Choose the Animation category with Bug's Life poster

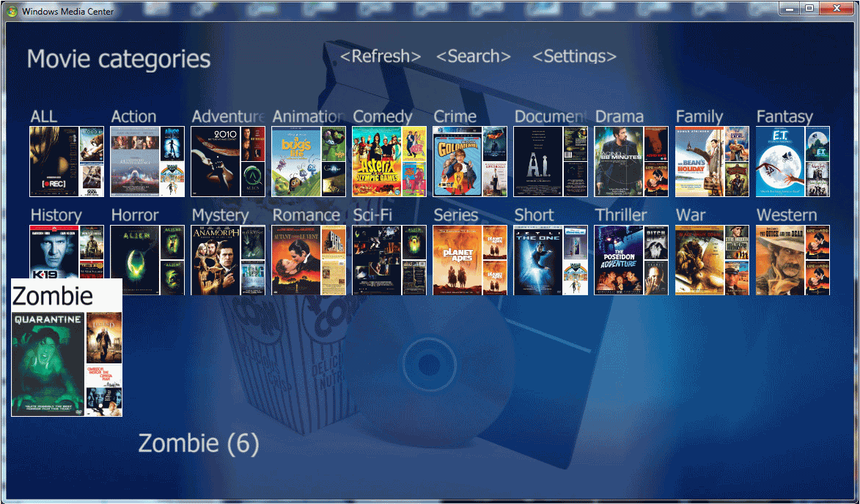[x=308, y=162]
